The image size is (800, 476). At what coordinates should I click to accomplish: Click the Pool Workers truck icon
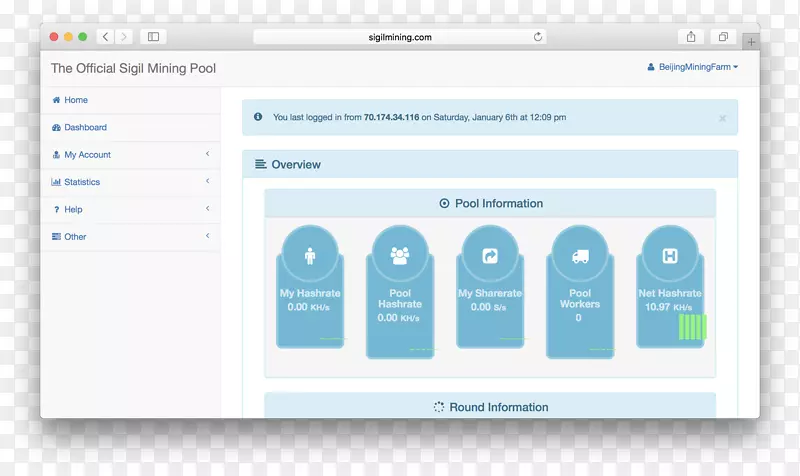pos(580,256)
